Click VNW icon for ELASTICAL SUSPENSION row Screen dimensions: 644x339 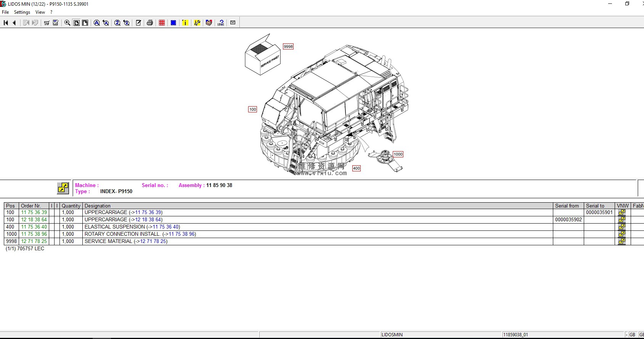tap(622, 227)
